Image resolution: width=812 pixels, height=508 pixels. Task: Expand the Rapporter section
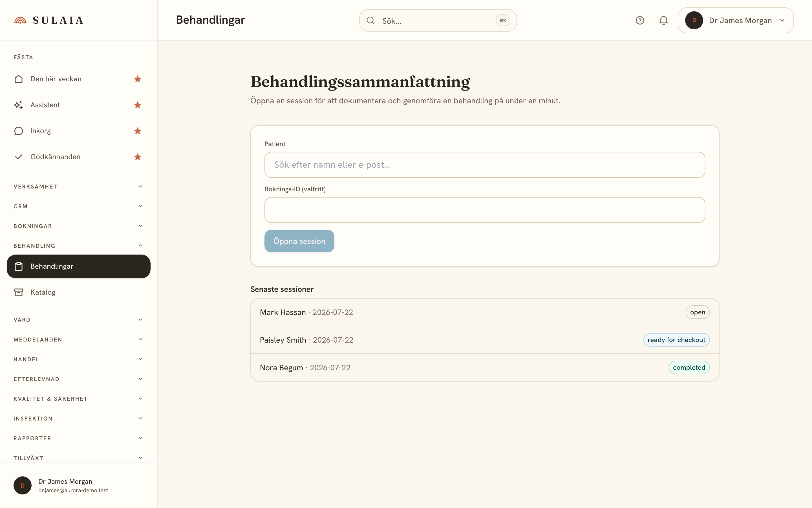[78, 439]
